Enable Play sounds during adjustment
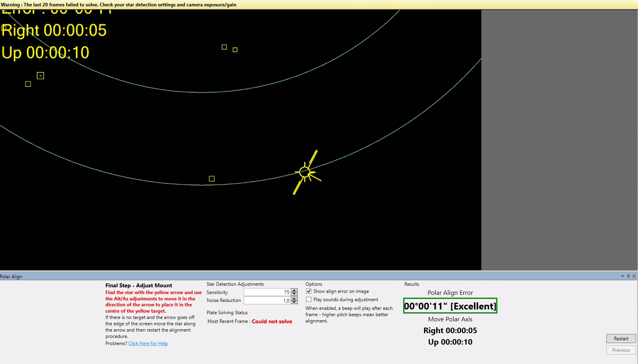Image resolution: width=638 pixels, height=364 pixels. tap(309, 300)
